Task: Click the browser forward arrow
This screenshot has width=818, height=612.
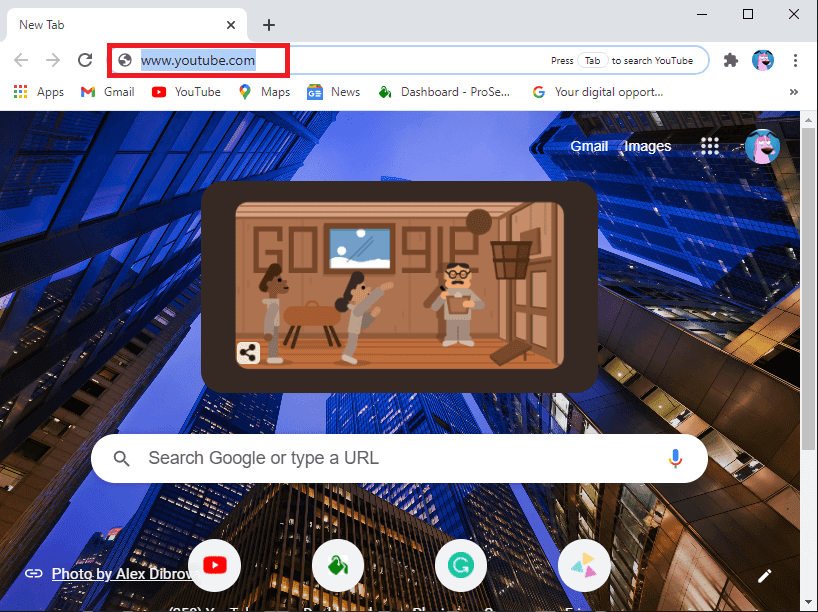Action: [53, 60]
